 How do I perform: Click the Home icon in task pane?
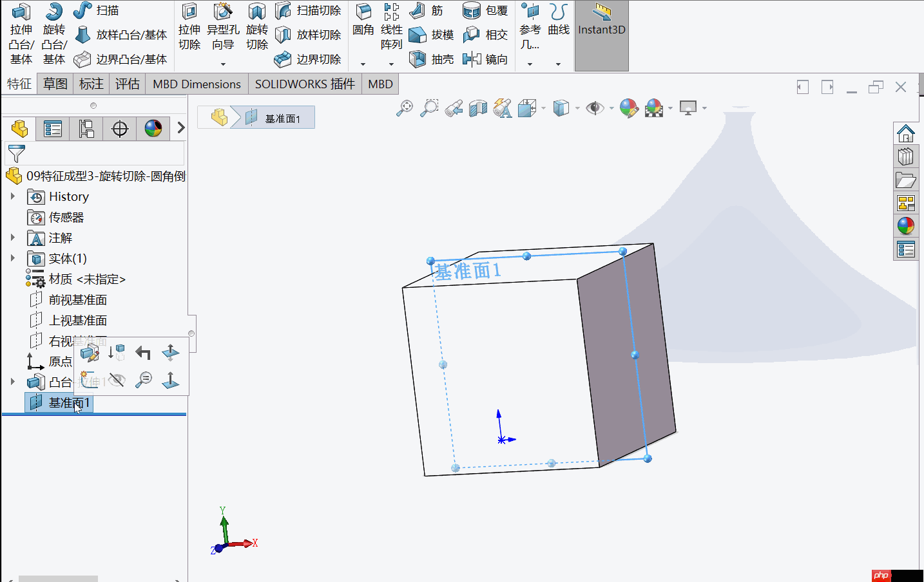click(x=906, y=133)
